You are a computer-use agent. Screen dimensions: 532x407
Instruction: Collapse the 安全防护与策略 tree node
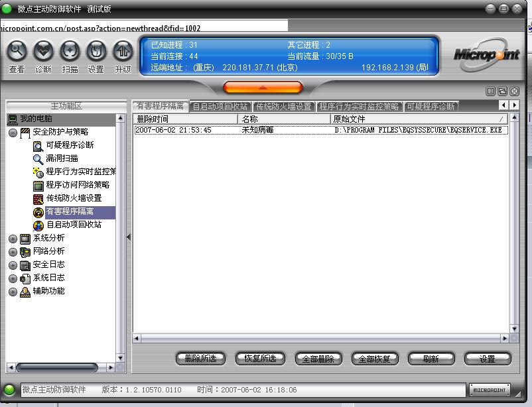13,133
